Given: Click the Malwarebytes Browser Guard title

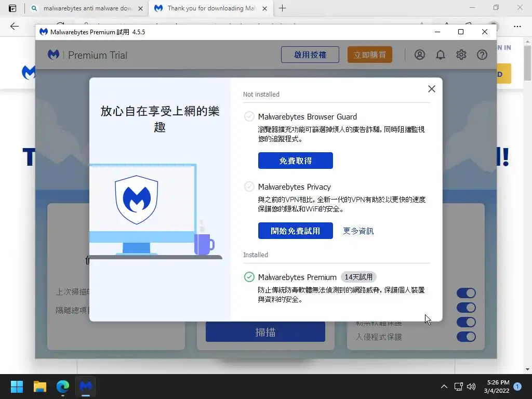Looking at the screenshot, I should click(x=308, y=117).
